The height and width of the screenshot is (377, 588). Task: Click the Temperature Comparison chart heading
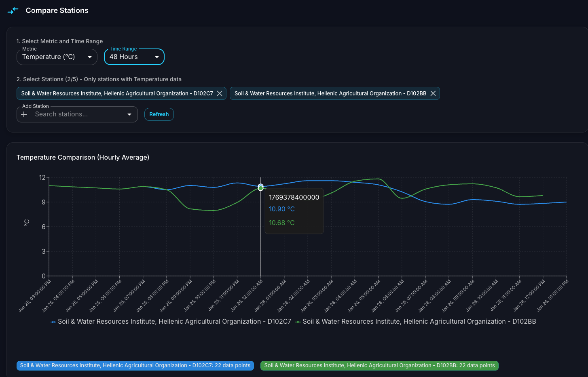[x=83, y=157]
